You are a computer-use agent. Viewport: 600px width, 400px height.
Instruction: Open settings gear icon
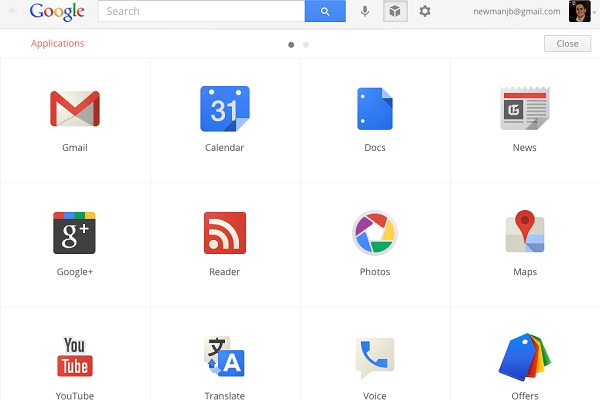pos(425,11)
